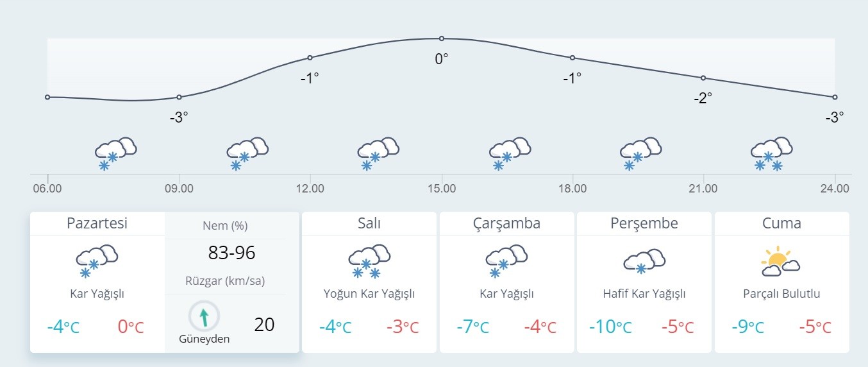Show the Cuma forecast
Screen dimensions: 868x367
click(x=781, y=223)
